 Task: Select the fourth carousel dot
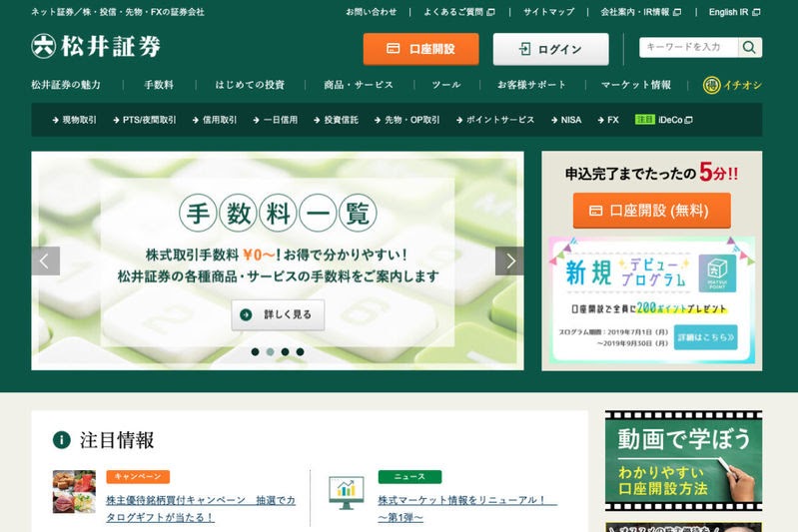(301, 352)
